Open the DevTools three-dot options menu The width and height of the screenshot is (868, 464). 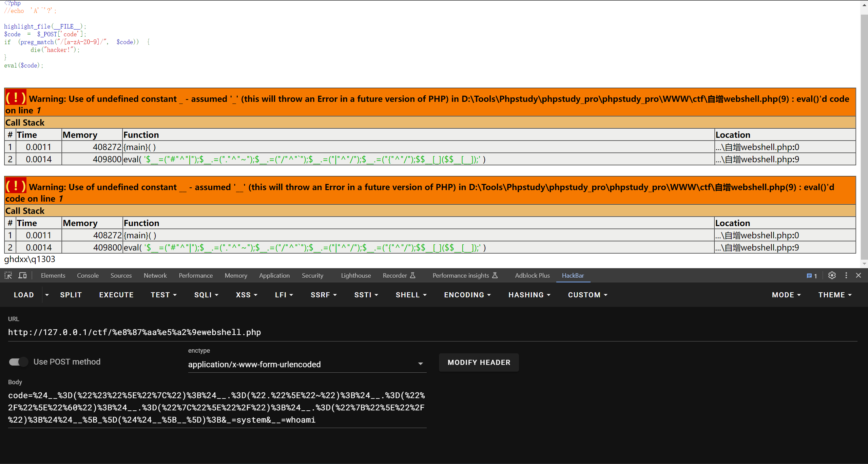846,275
